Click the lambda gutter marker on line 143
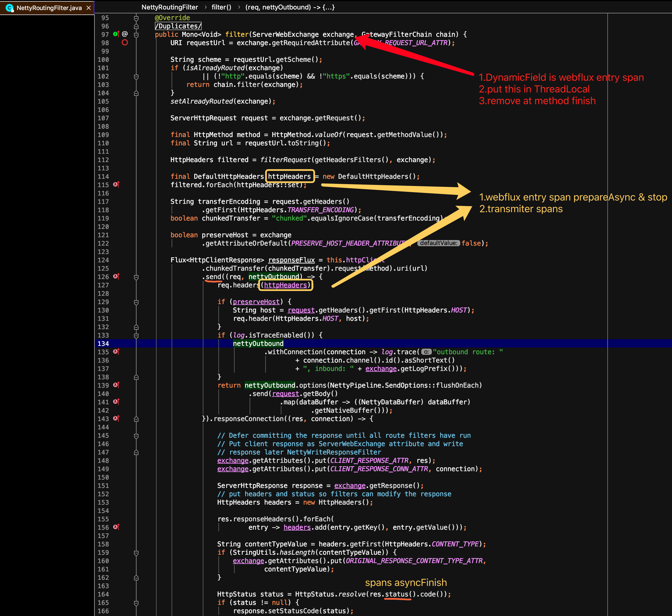 pyautogui.click(x=116, y=418)
